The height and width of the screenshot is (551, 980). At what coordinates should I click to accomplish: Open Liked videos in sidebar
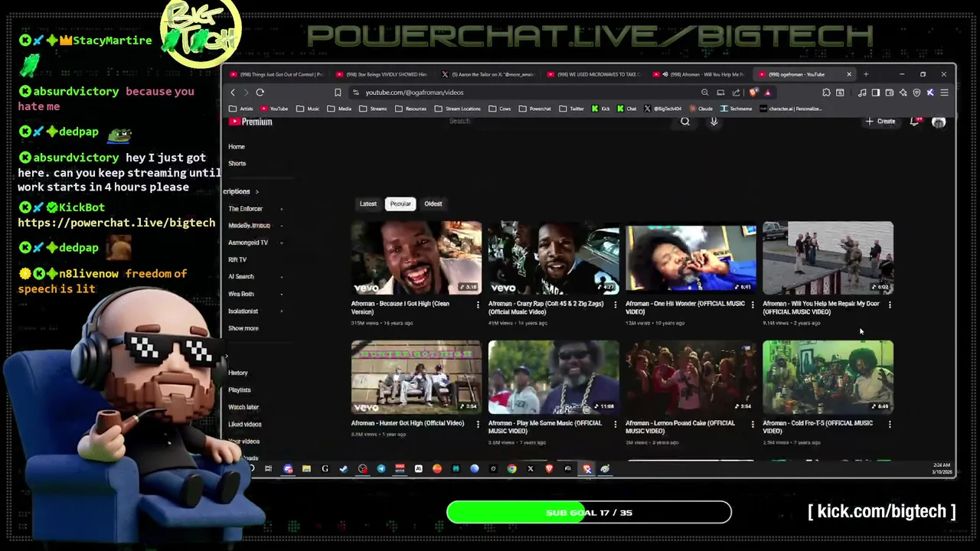pos(245,424)
